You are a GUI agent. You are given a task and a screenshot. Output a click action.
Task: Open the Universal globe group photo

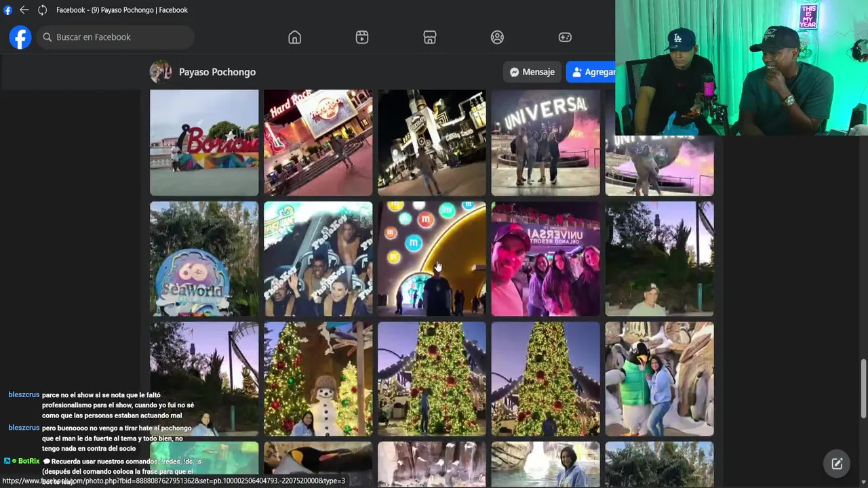(546, 142)
